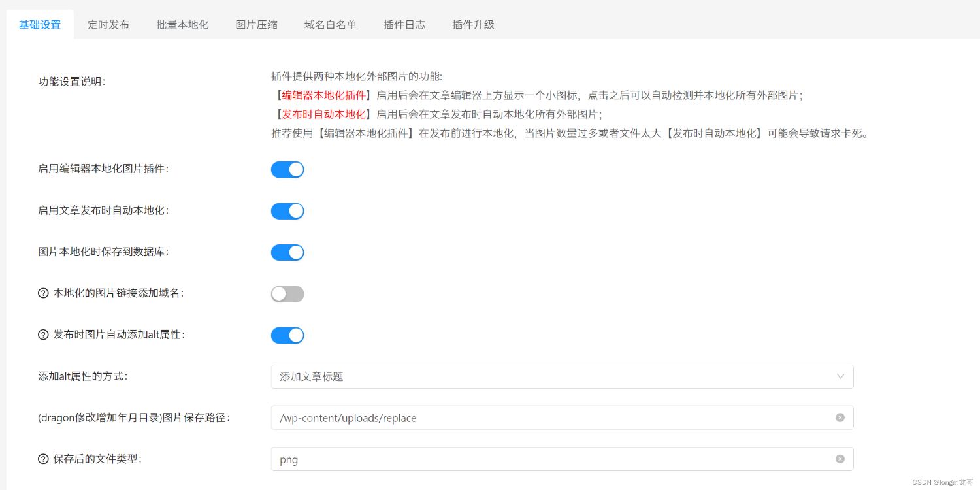
Task: View the 插件日志 tab
Action: [404, 23]
